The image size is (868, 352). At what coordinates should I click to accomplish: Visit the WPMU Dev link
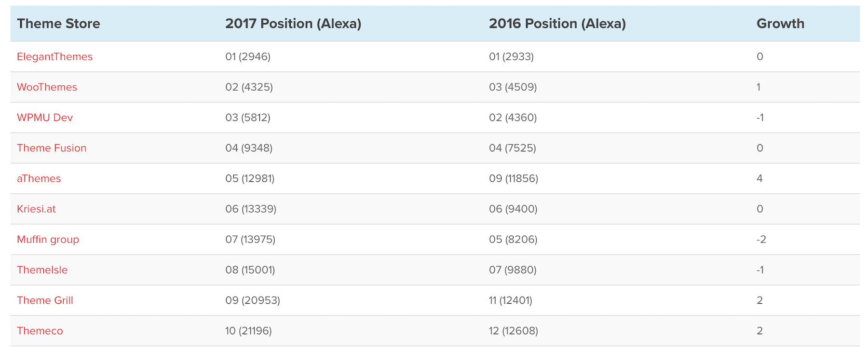tap(45, 118)
